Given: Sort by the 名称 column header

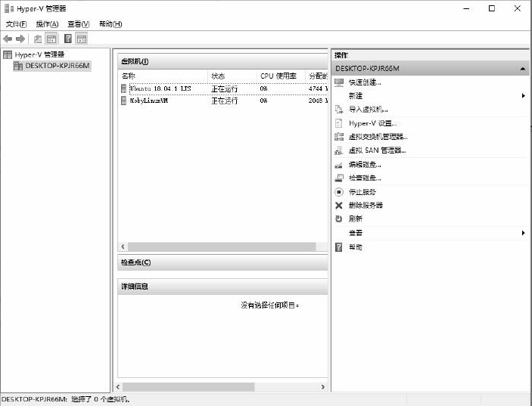Looking at the screenshot, I should pyautogui.click(x=163, y=76).
